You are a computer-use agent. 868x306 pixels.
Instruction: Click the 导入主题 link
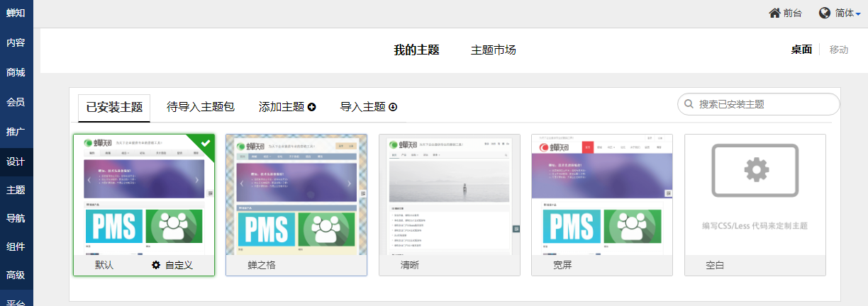(x=369, y=107)
